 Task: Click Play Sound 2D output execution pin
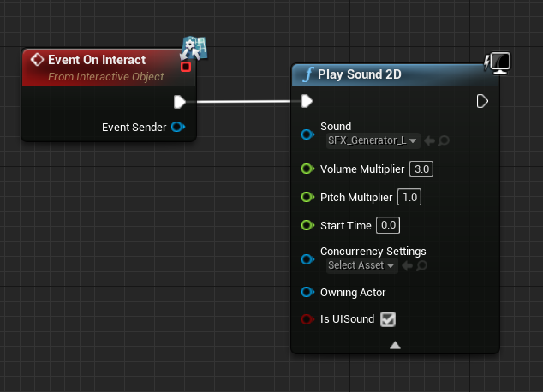(482, 101)
